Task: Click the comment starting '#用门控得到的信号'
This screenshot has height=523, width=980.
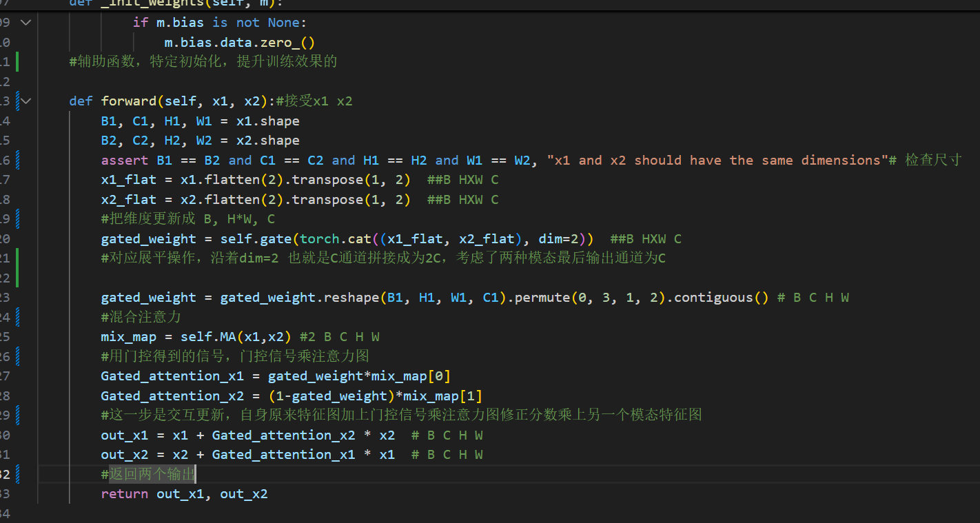Action: 235,356
